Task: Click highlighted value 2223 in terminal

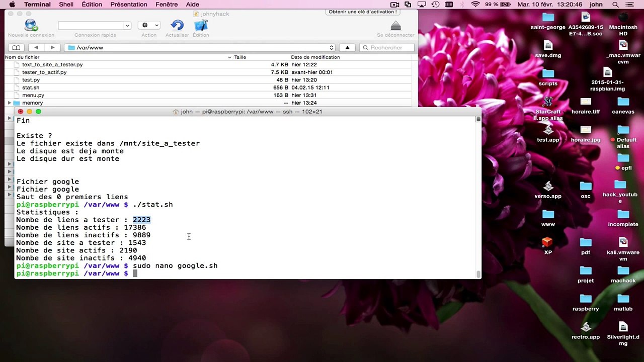Action: click(x=141, y=220)
